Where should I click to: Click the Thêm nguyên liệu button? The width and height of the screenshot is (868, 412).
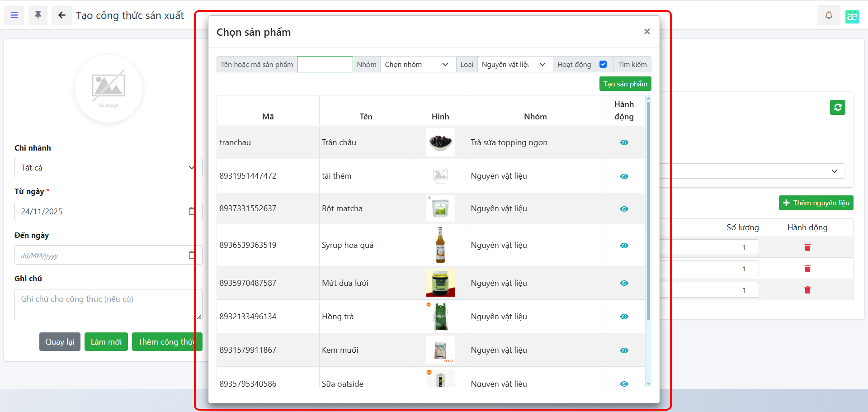click(816, 203)
